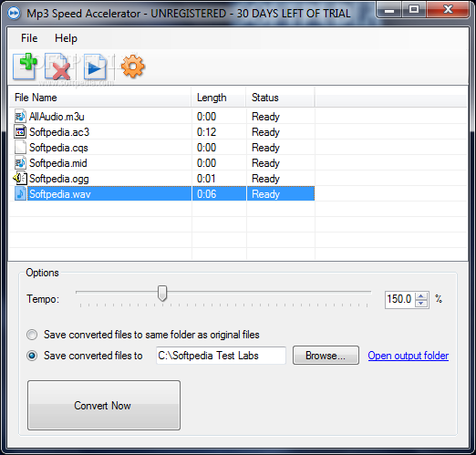Sort by the File Name column header
This screenshot has width=476, height=455.
[100, 98]
